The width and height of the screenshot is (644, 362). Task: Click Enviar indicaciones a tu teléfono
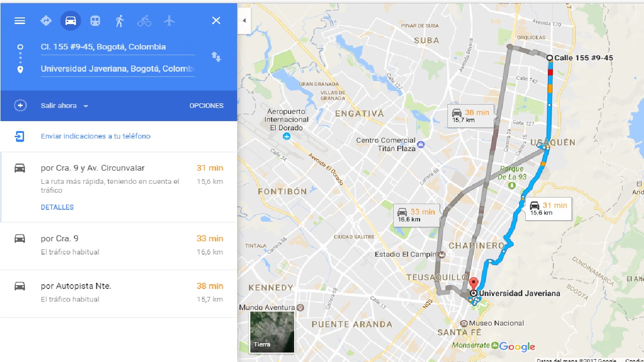(96, 136)
